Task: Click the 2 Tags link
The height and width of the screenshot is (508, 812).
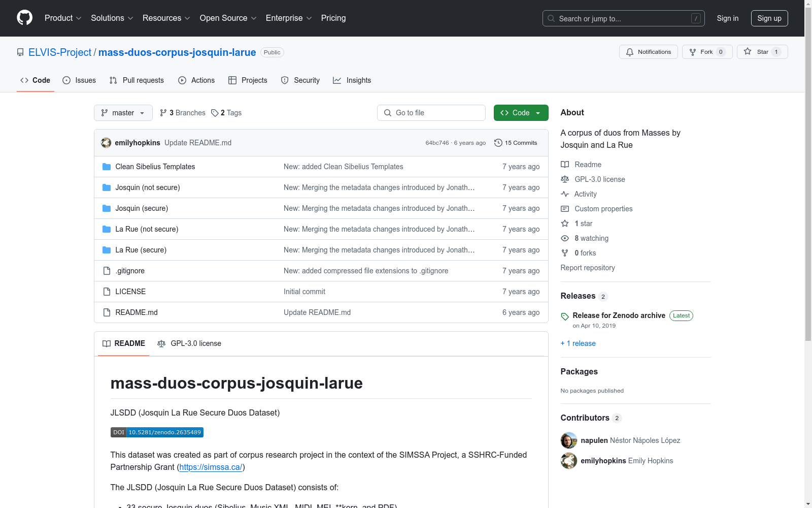Action: pos(226,113)
